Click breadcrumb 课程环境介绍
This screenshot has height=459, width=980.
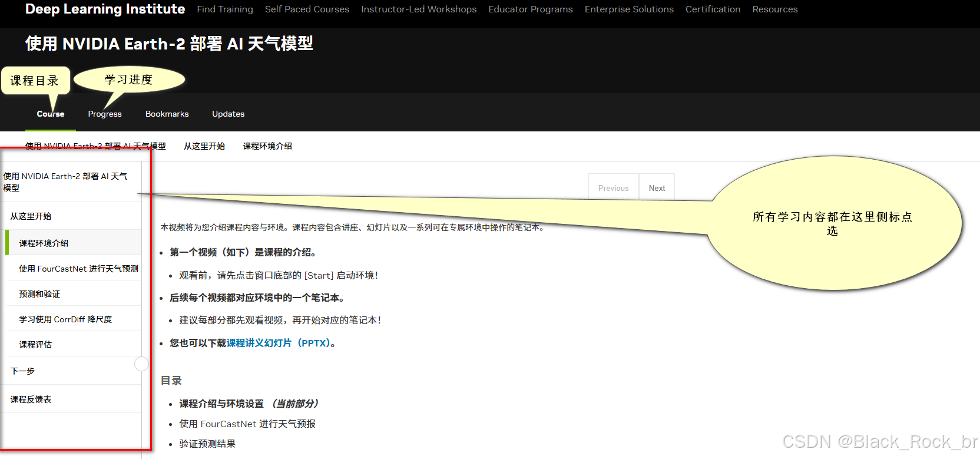[x=267, y=146]
